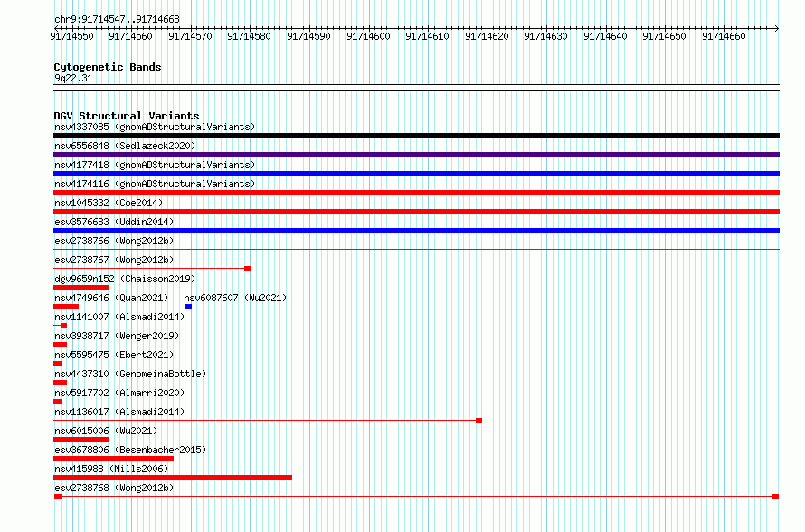Click the nsv1141007 (Alsmadi2014) label
The image size is (805, 532).
pos(119,317)
